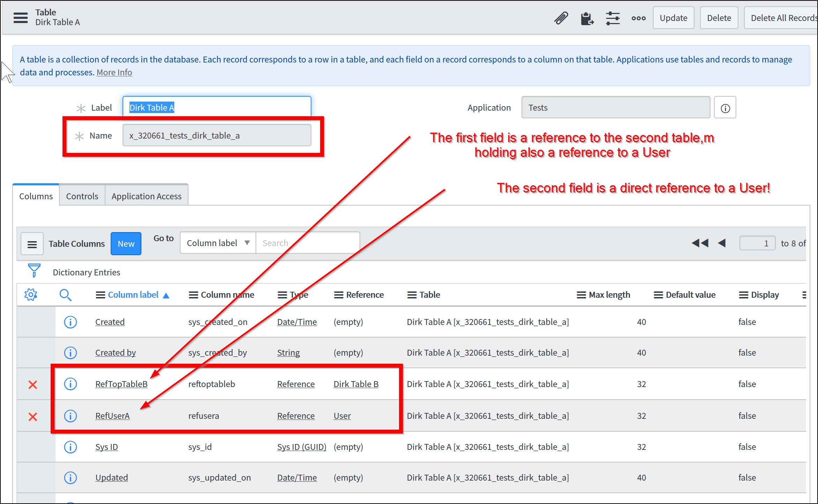
Task: Open the personalize form sliders icon
Action: point(613,18)
